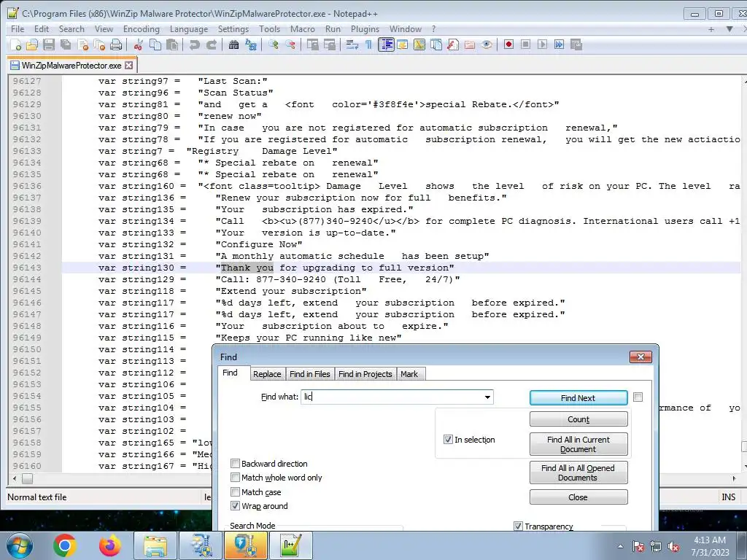Click the editor scroll-left arrow

[15, 478]
